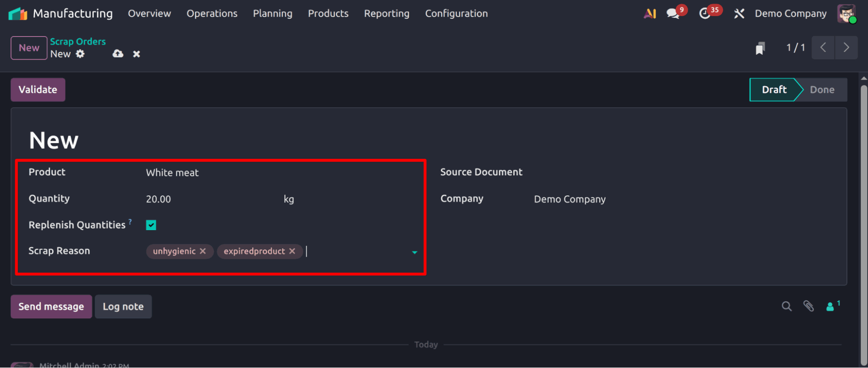
Task: Click the Scrap Orders breadcrumb link
Action: [78, 42]
